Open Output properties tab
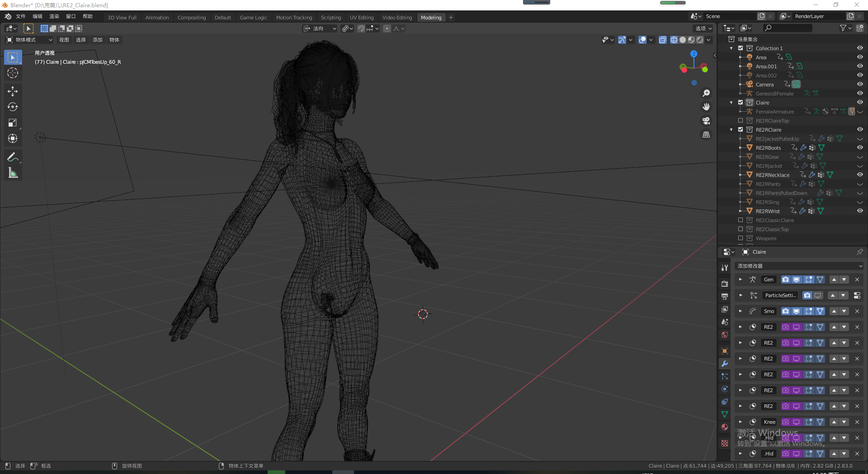868x474 pixels. tap(725, 297)
